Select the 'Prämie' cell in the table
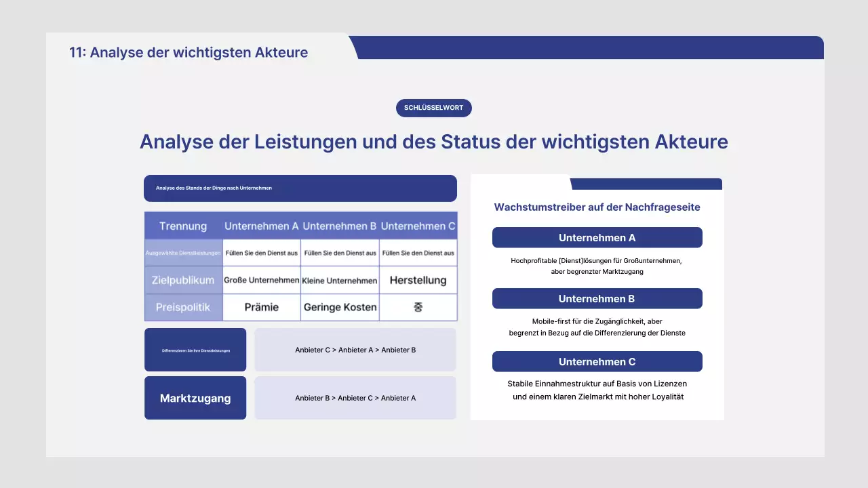Viewport: 868px width, 488px height. point(262,307)
